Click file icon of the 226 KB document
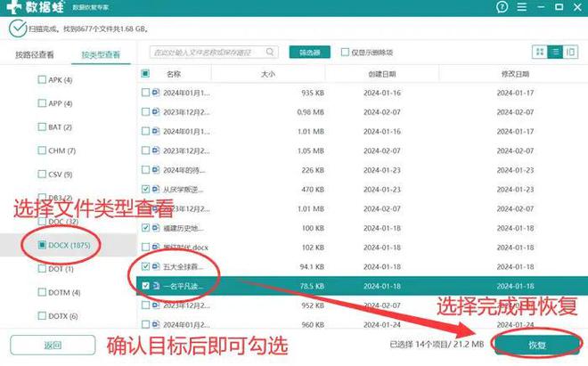Screen dimensions: 588x366 click(x=156, y=170)
